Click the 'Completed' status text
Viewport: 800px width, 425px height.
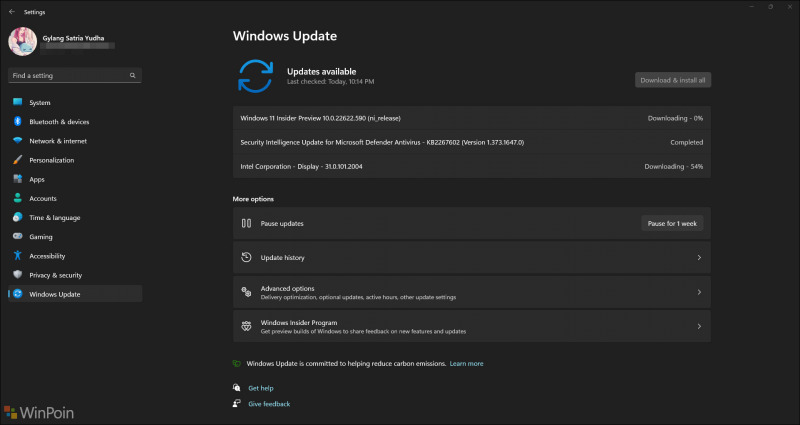click(x=686, y=142)
